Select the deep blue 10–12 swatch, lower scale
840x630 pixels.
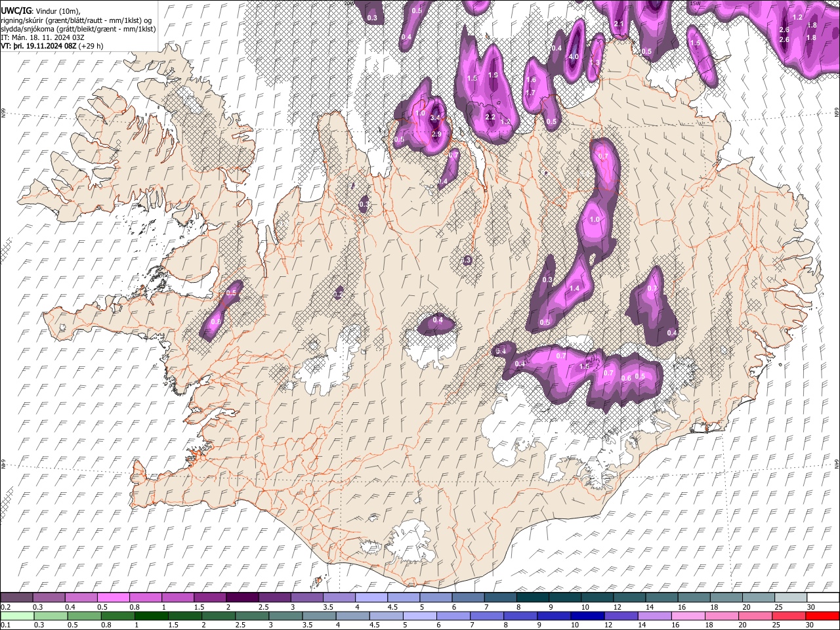point(587,616)
